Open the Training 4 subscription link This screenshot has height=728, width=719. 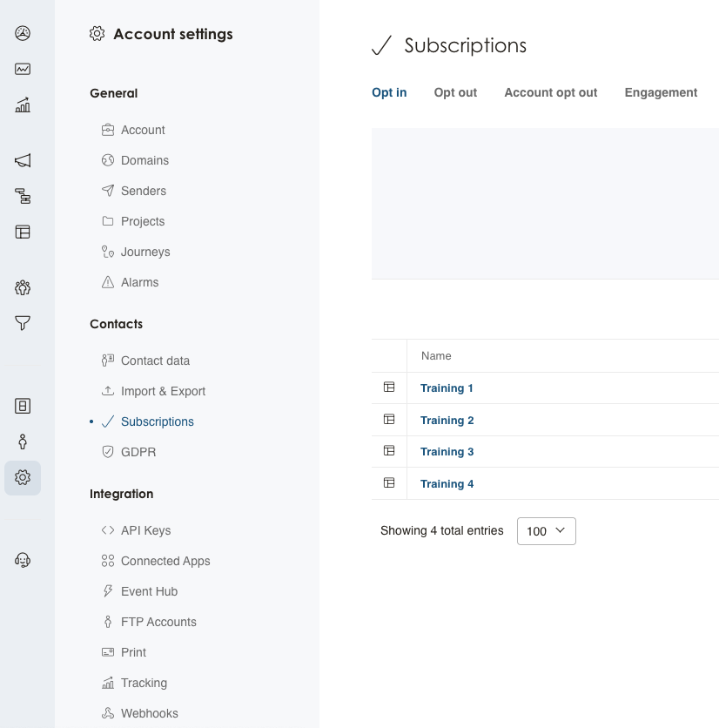coord(447,483)
